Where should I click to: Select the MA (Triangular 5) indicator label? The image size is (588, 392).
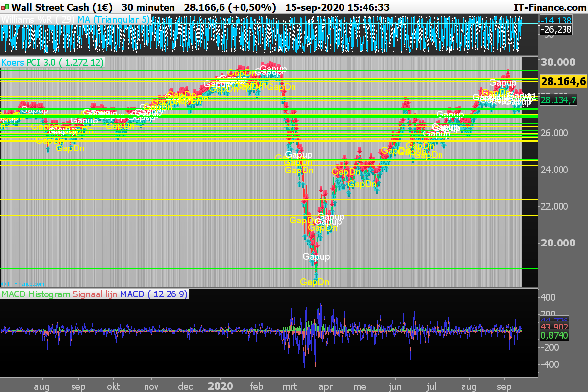point(114,20)
